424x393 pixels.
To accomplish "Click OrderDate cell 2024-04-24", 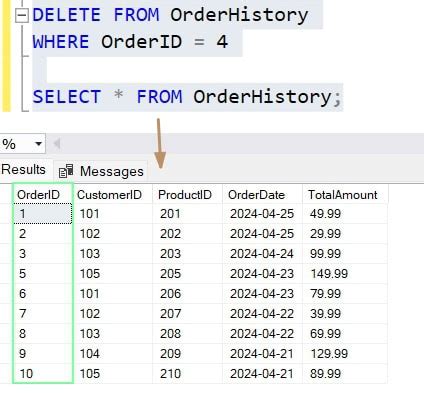I will click(x=262, y=254).
